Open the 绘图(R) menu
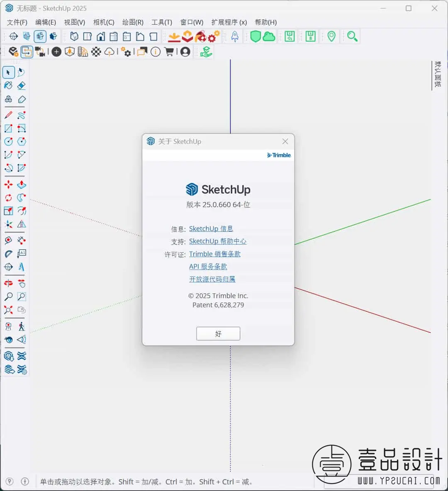The image size is (448, 491). click(133, 22)
